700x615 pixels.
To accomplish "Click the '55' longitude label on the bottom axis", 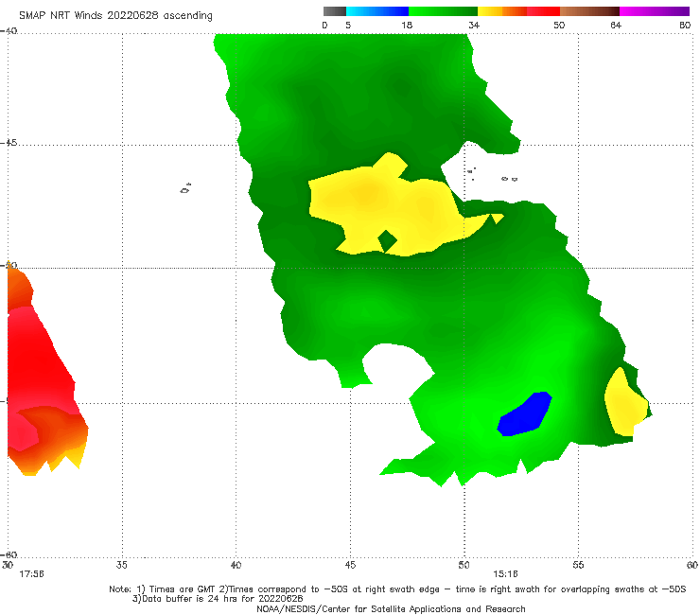I will 578,565.
